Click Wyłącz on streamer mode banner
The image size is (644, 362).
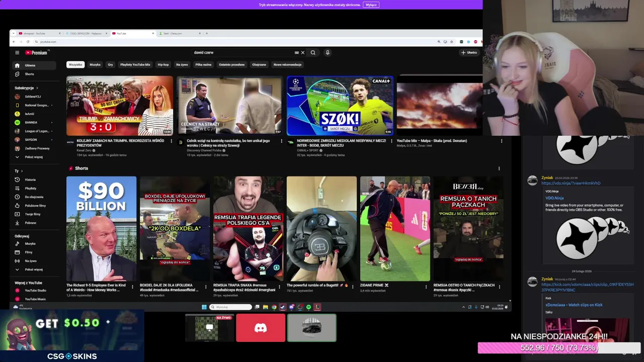(371, 5)
